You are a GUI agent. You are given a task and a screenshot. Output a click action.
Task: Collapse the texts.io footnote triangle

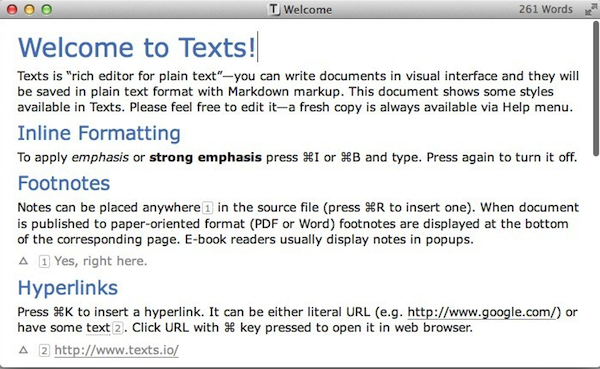coord(23,350)
